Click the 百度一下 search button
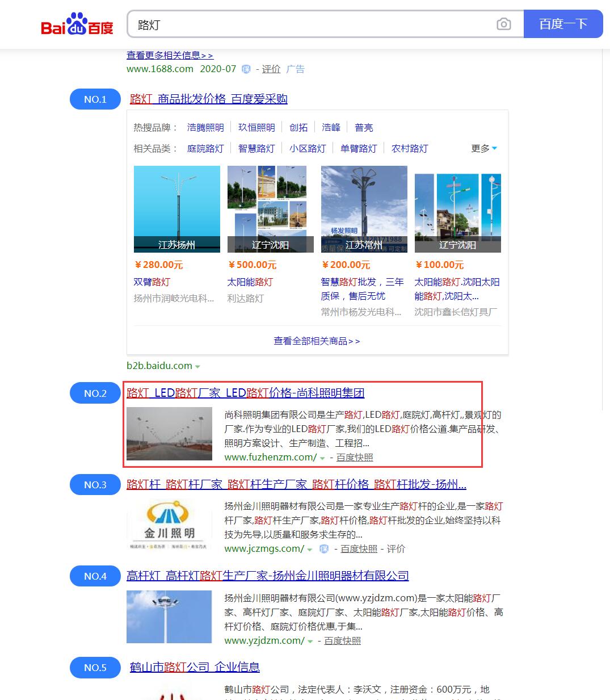 point(563,24)
